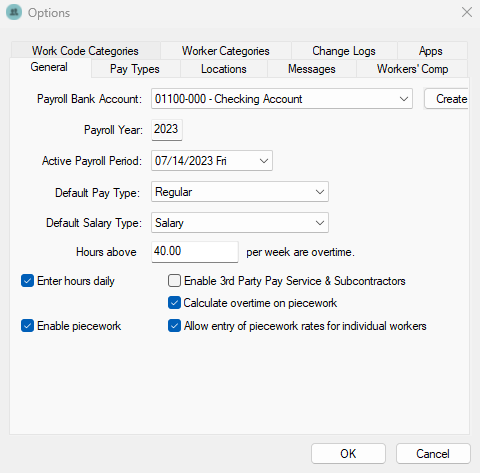This screenshot has width=480, height=473.
Task: Open the Workers' Comp tab
Action: tap(412, 69)
